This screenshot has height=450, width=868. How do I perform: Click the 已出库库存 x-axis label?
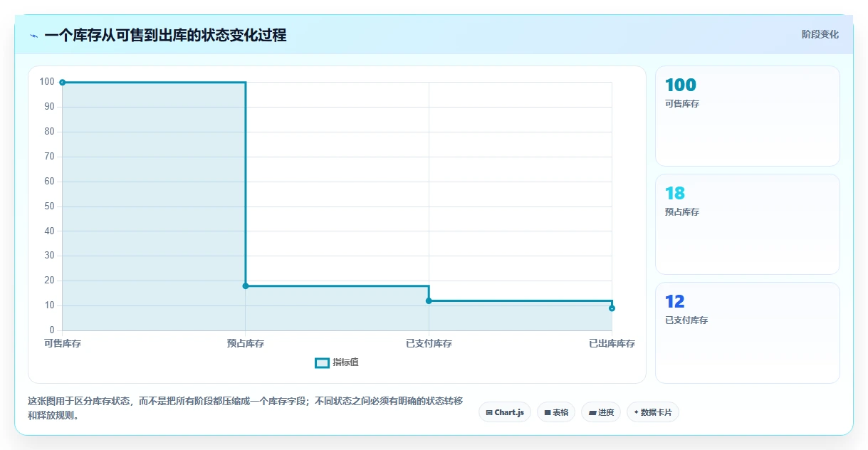[x=612, y=344]
